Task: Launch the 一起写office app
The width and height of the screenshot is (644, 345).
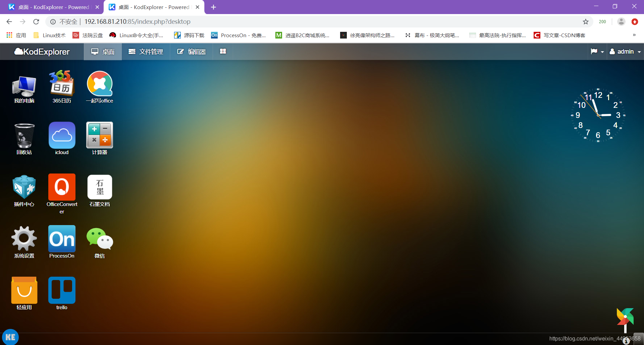Action: click(100, 86)
